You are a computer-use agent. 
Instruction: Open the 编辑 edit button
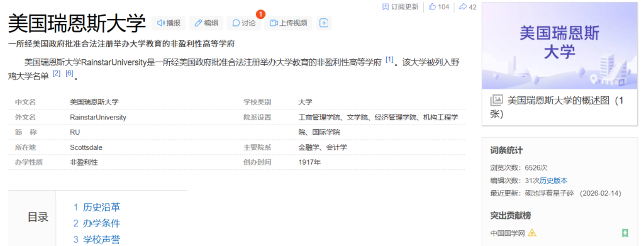[206, 23]
